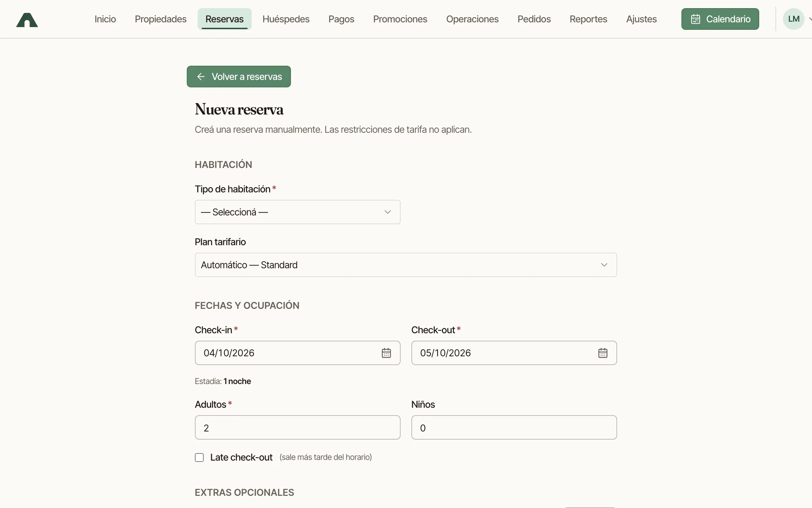Open Ajustes settings tab
The width and height of the screenshot is (812, 508).
pyautogui.click(x=641, y=19)
